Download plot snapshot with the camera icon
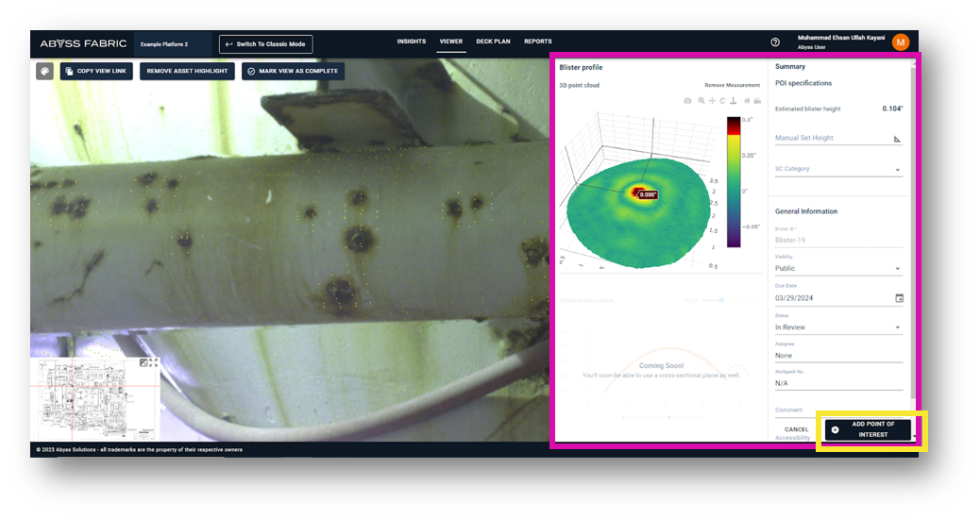This screenshot has height=519, width=980. click(688, 101)
